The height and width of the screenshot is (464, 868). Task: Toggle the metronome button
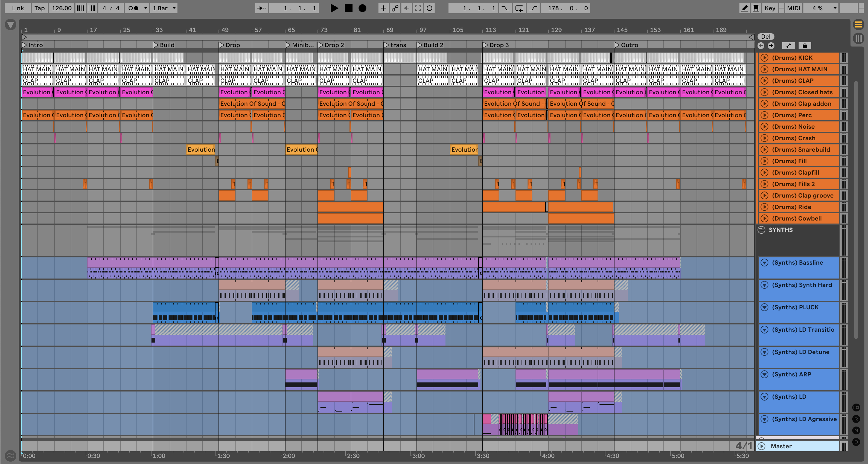pyautogui.click(x=133, y=8)
